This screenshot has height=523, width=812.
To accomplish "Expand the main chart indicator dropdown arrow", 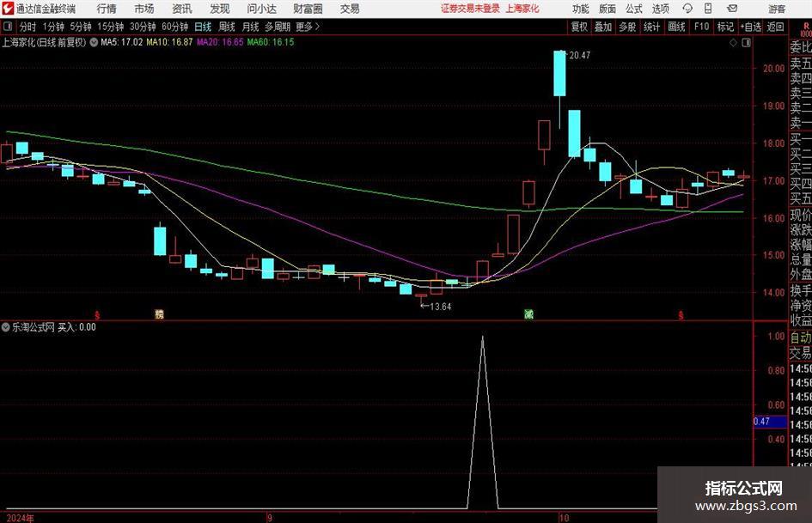I will (x=94, y=42).
